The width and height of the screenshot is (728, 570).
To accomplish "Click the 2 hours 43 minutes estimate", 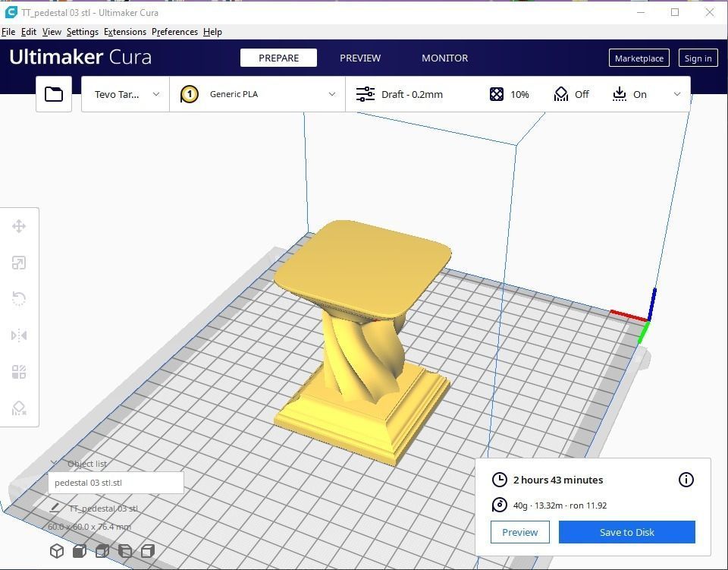I will [558, 480].
